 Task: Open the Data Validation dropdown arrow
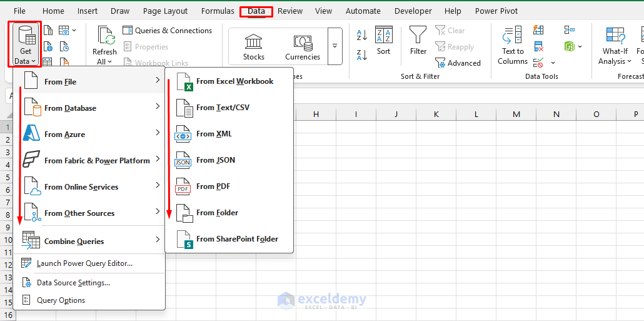coord(553,63)
